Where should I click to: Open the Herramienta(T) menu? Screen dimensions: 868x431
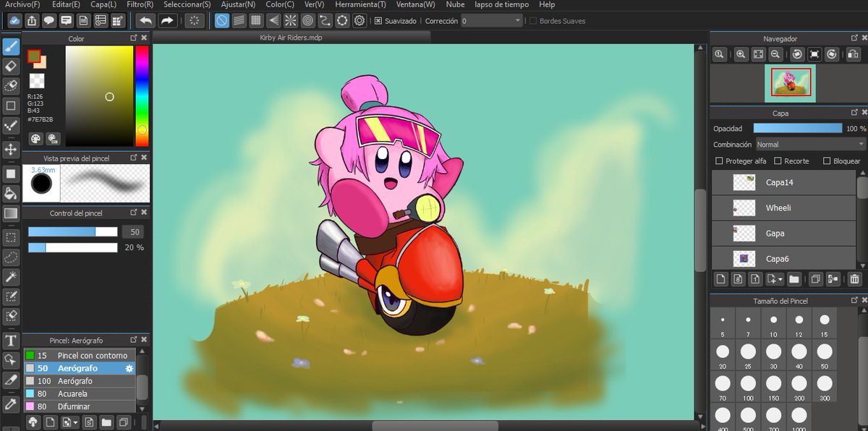361,4
